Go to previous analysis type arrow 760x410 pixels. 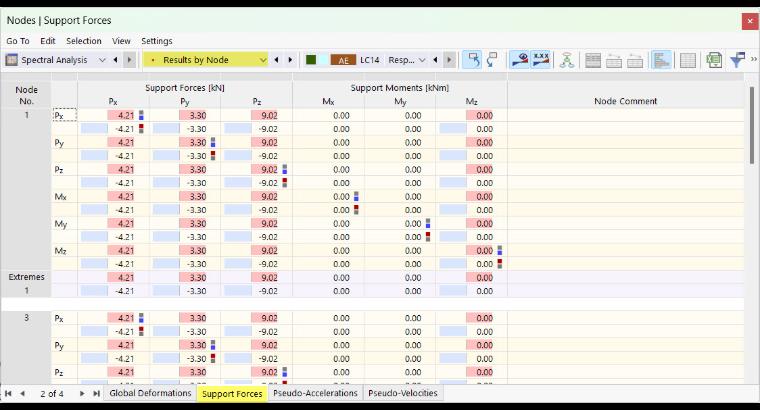tap(115, 60)
